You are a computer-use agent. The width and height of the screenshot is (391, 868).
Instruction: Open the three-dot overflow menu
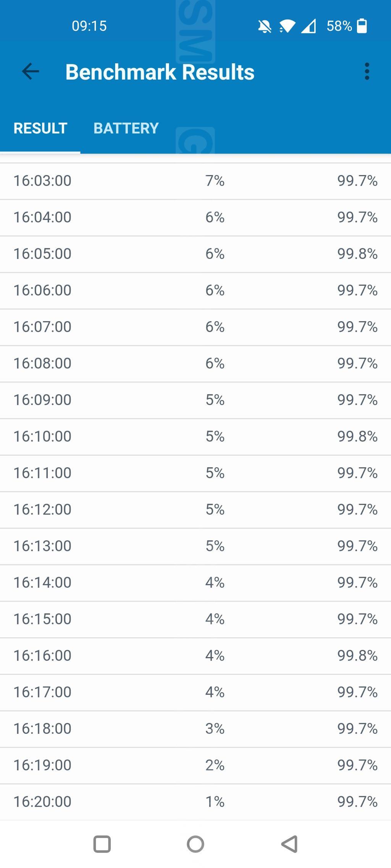pos(367,71)
